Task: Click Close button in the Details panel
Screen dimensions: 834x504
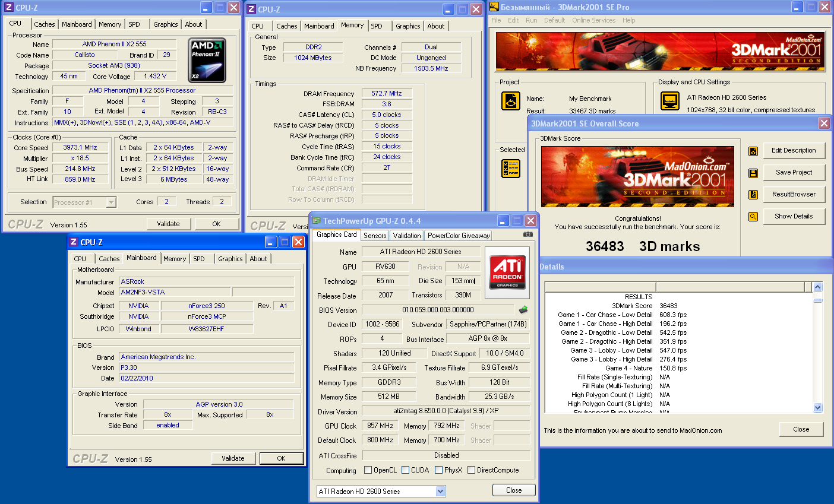Action: click(801, 429)
